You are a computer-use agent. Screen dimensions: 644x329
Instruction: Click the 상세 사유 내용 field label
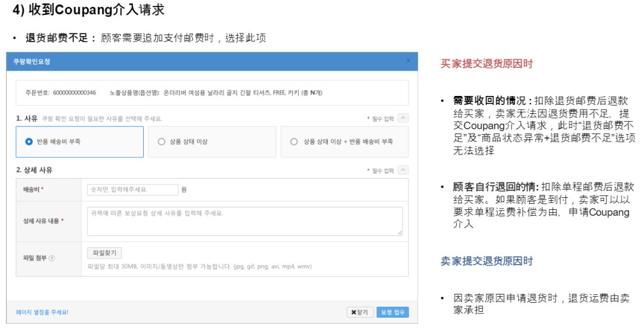click(x=41, y=221)
